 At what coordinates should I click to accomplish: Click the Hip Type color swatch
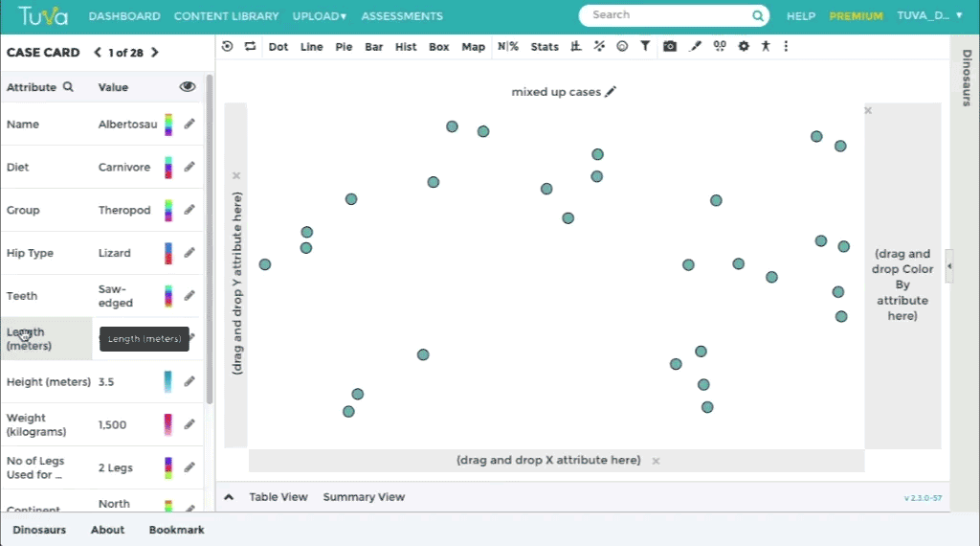tap(168, 253)
